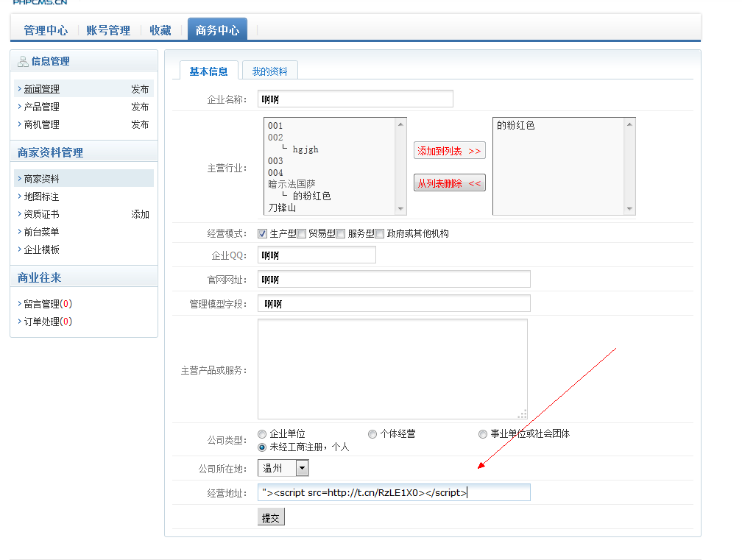Select 企业单位 radio button
742x560 pixels.
click(262, 433)
